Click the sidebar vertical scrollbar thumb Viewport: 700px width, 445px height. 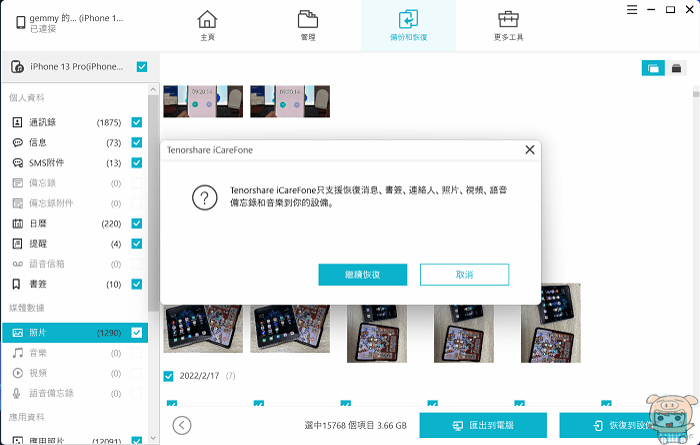[x=153, y=203]
